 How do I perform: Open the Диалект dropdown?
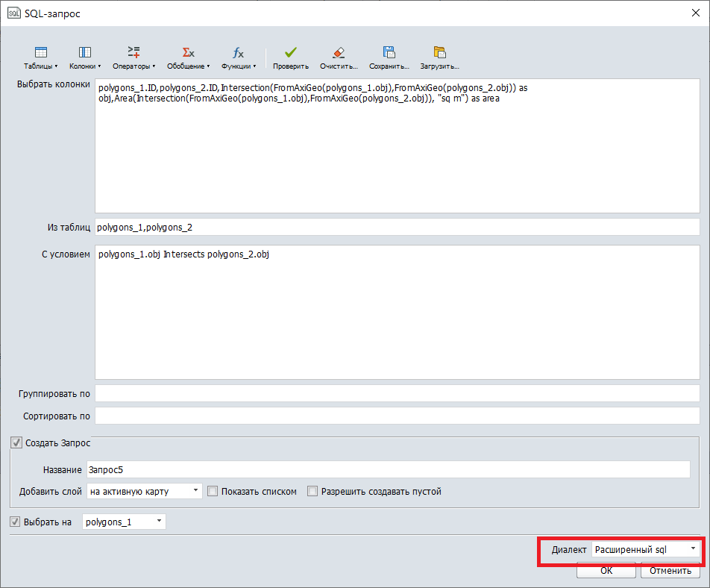pos(693,549)
